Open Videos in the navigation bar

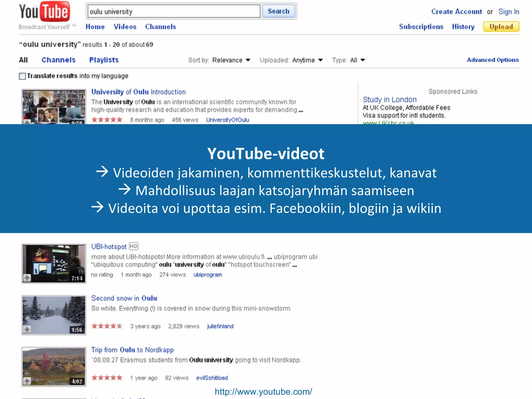point(125,27)
